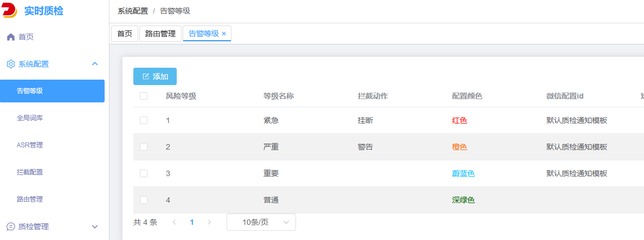Click the red logo icon beside 实时质检
The height and width of the screenshot is (240, 644).
(x=10, y=11)
